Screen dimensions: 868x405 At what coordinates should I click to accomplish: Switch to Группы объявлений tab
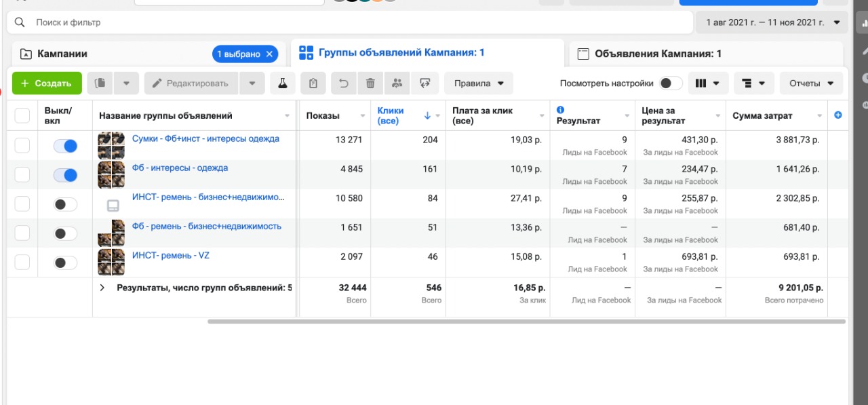(x=427, y=53)
